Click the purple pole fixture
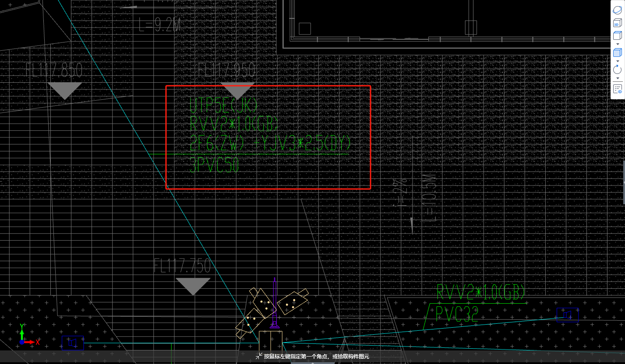The image size is (625, 364). [275, 303]
